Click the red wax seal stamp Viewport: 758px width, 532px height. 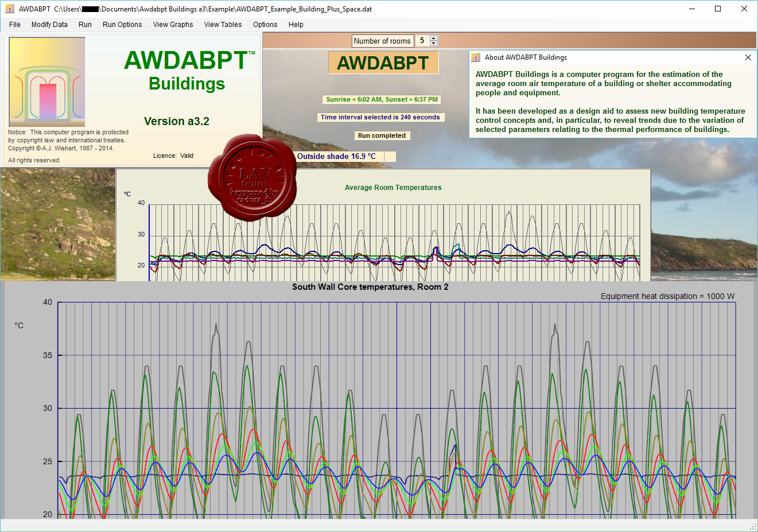[252, 177]
